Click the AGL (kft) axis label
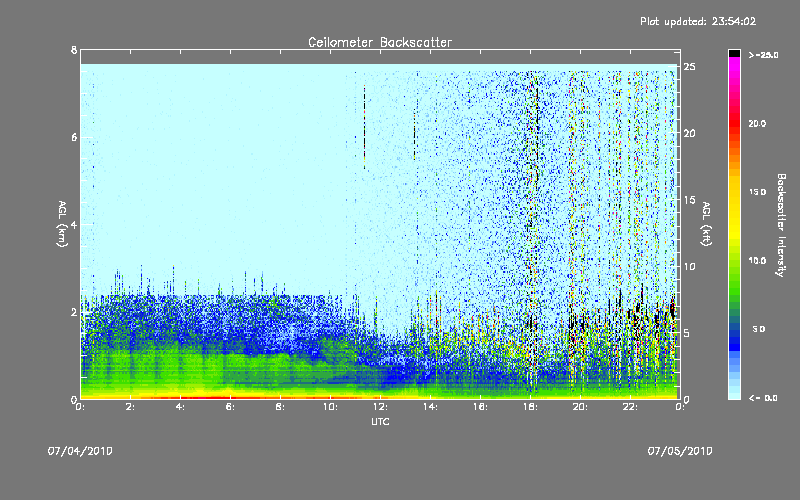 [707, 224]
